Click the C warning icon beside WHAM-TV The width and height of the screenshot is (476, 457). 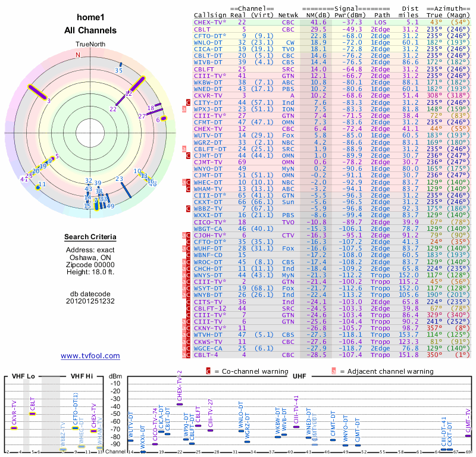tap(188, 189)
